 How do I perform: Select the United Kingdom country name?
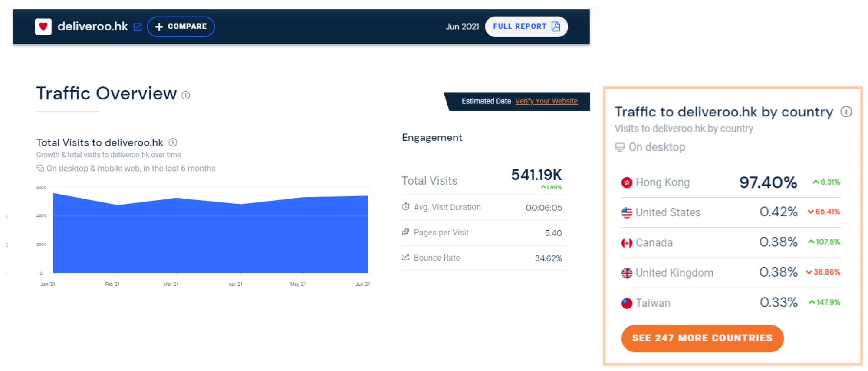click(x=674, y=273)
